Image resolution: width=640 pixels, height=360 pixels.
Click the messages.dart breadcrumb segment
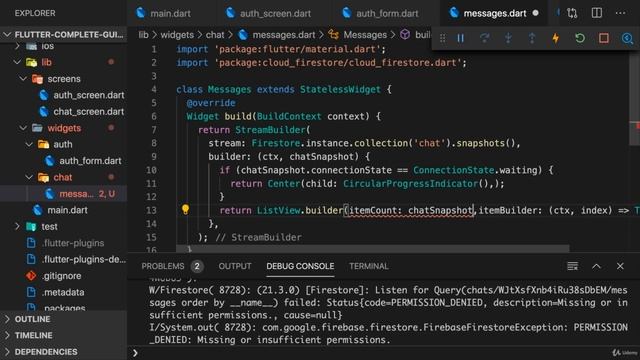283,35
